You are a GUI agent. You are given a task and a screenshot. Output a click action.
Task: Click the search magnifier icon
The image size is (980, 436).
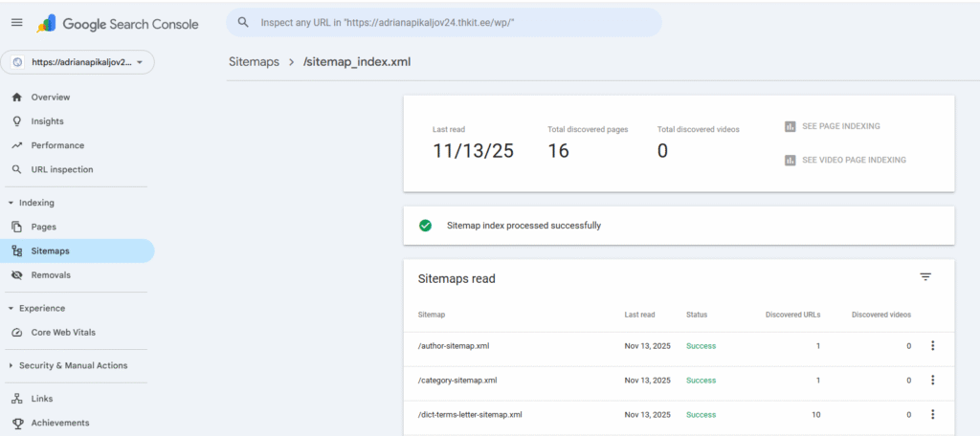point(243,22)
